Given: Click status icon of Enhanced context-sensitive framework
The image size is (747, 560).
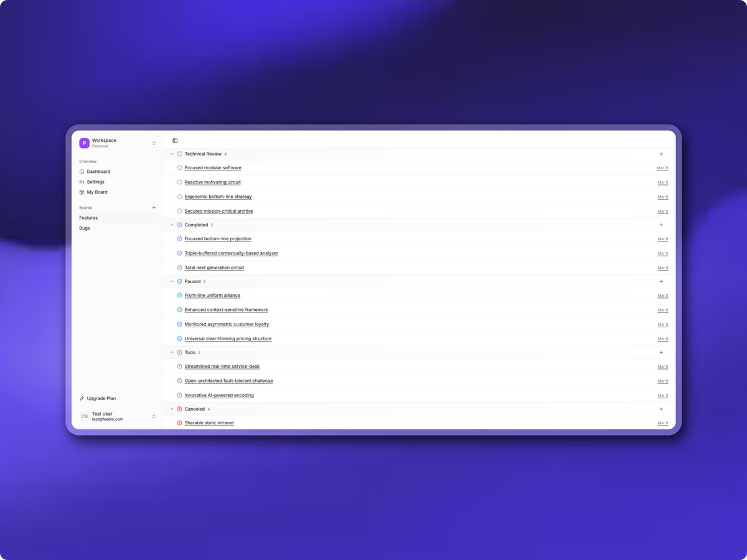Looking at the screenshot, I should pyautogui.click(x=179, y=310).
